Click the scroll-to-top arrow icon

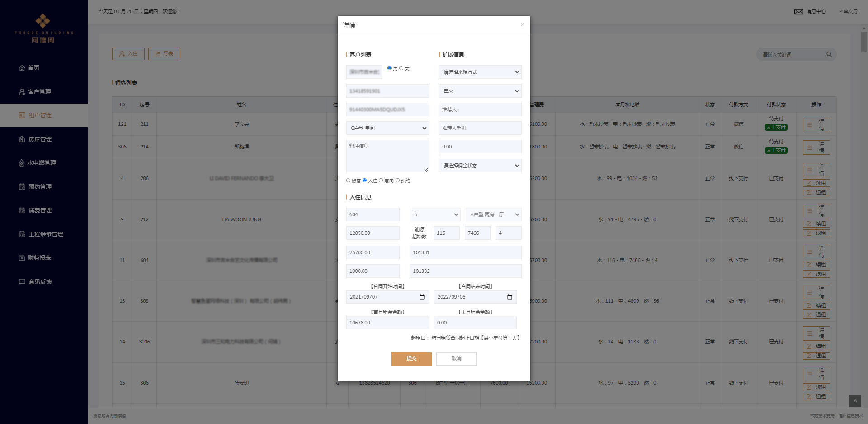pyautogui.click(x=855, y=401)
